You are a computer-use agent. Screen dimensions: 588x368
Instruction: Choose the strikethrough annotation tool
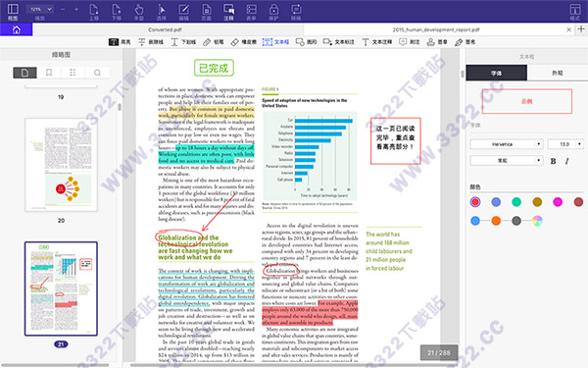click(x=151, y=42)
